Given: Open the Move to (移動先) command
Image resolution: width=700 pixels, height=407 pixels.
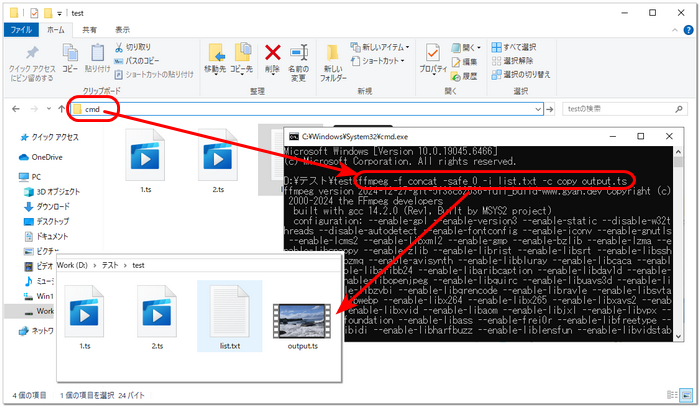Looking at the screenshot, I should (x=215, y=58).
